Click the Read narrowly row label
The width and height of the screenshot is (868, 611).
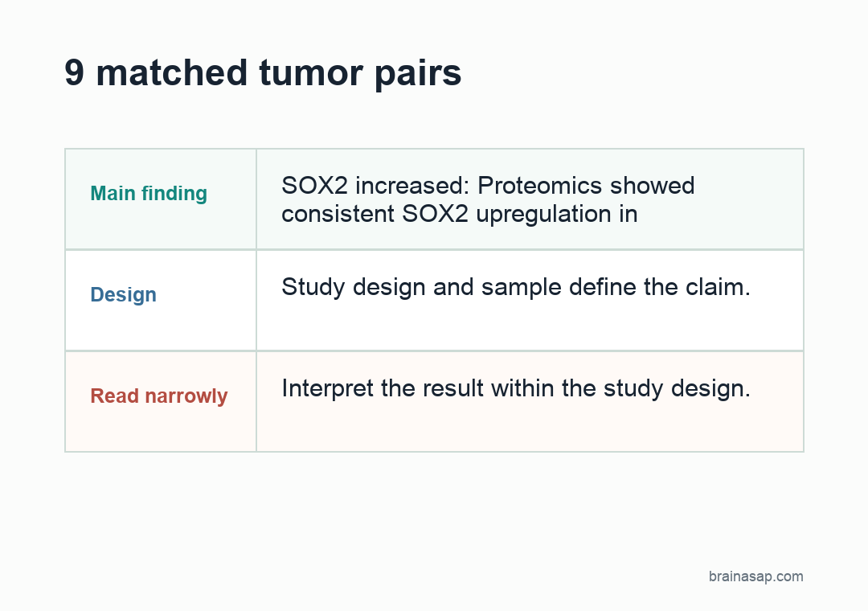click(x=159, y=396)
